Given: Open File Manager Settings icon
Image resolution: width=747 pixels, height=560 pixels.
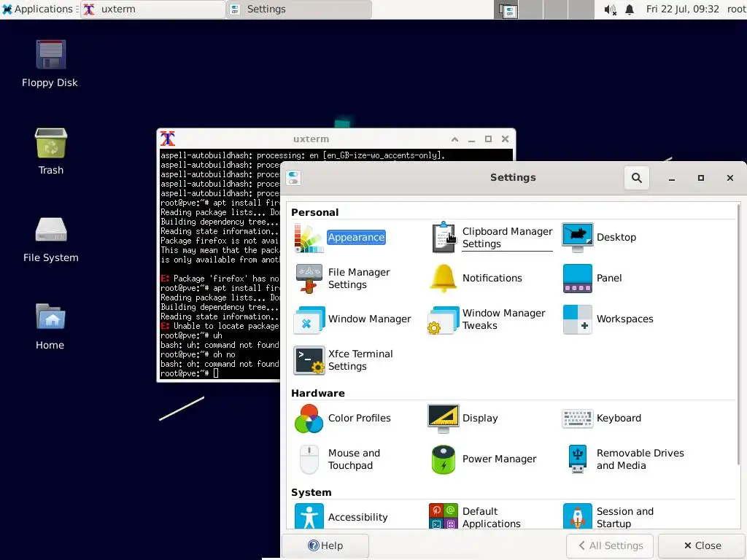Looking at the screenshot, I should [309, 278].
